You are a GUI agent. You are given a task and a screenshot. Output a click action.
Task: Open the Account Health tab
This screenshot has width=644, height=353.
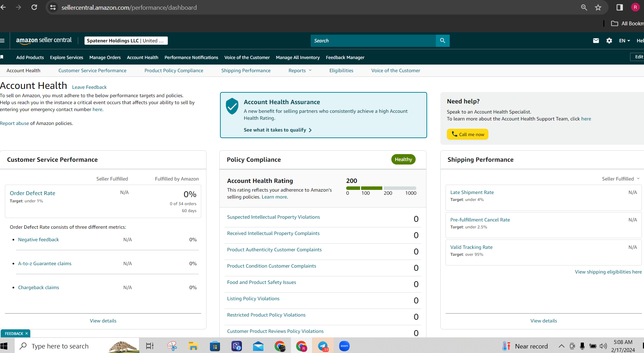[23, 70]
